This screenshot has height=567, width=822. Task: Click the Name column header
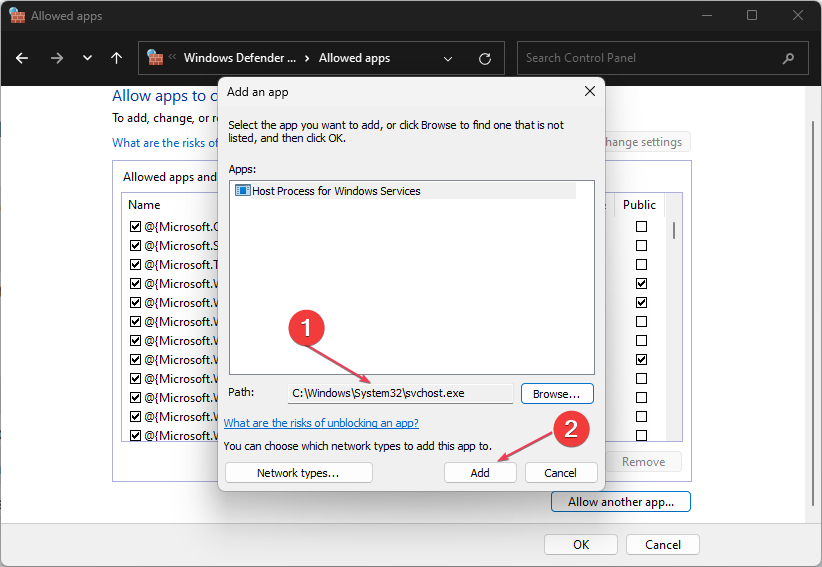(x=144, y=205)
